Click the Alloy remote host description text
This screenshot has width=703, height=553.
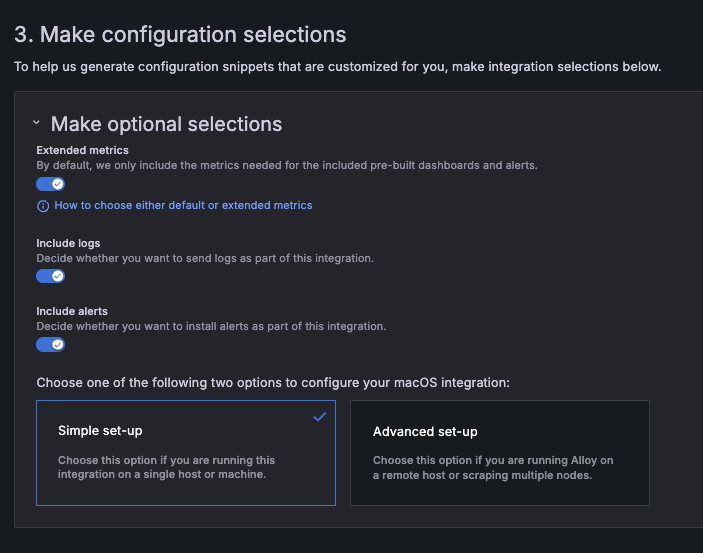tap(493, 468)
